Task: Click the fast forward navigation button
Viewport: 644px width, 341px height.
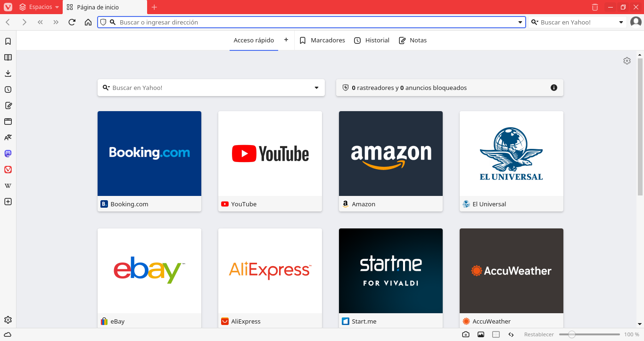Action: click(x=56, y=22)
